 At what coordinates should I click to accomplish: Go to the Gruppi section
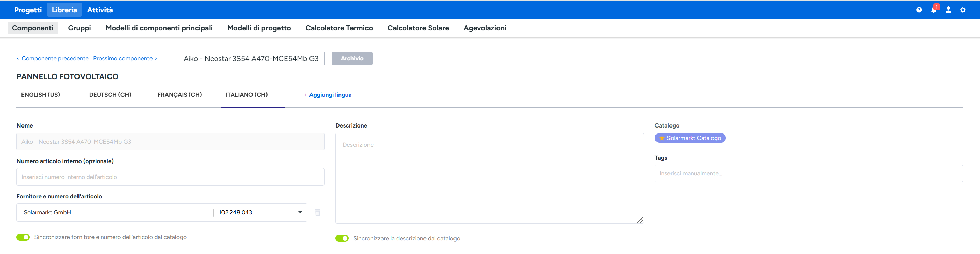tap(79, 28)
